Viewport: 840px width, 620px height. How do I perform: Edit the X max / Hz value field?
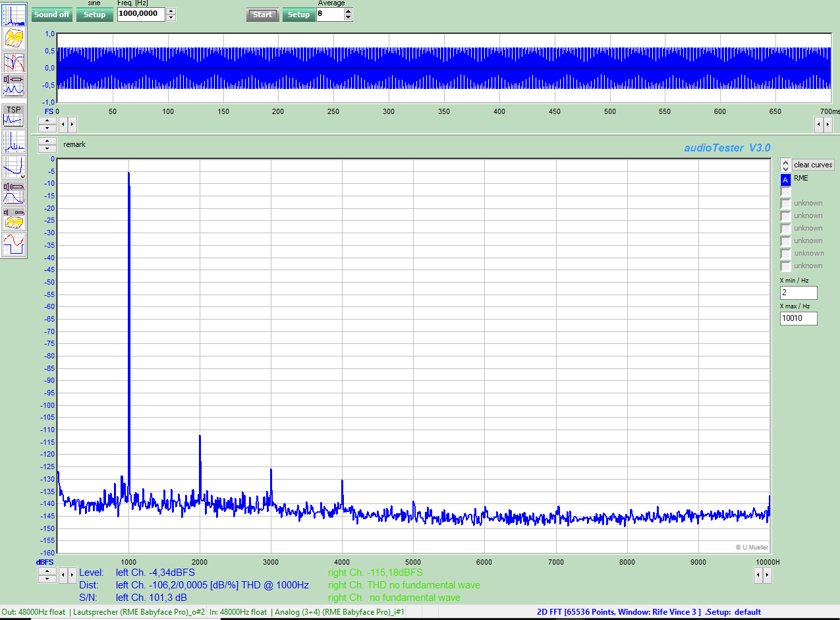tap(798, 318)
